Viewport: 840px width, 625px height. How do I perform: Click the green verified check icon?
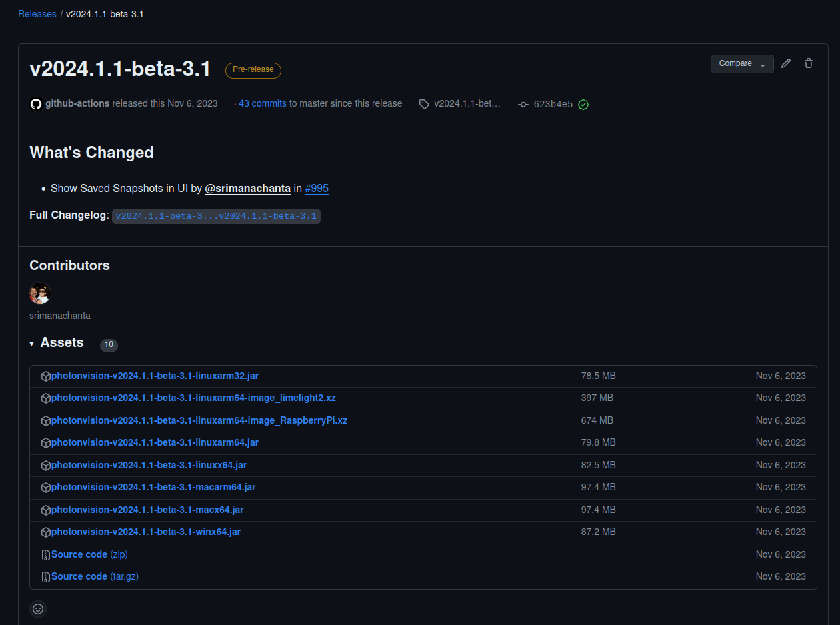(583, 104)
